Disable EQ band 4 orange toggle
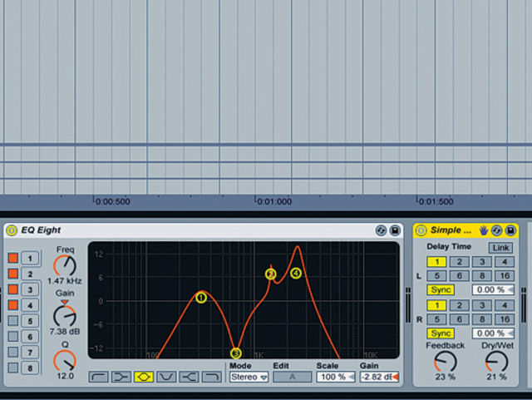Screen dimensions: 532x400 [13, 305]
